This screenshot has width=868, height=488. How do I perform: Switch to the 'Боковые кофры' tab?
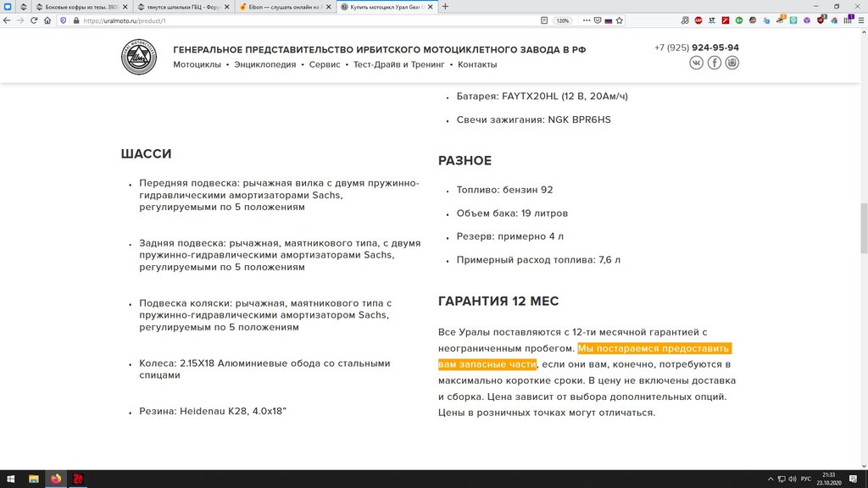[81, 6]
